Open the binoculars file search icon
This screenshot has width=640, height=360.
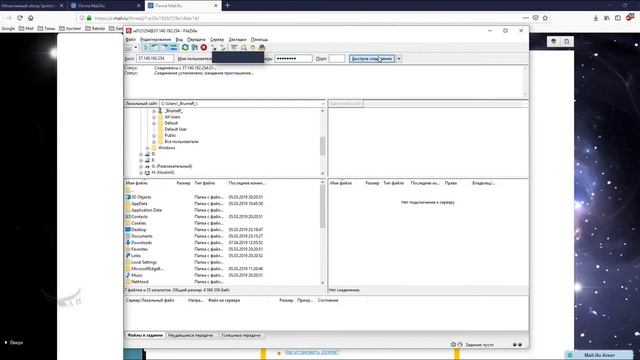262,48
